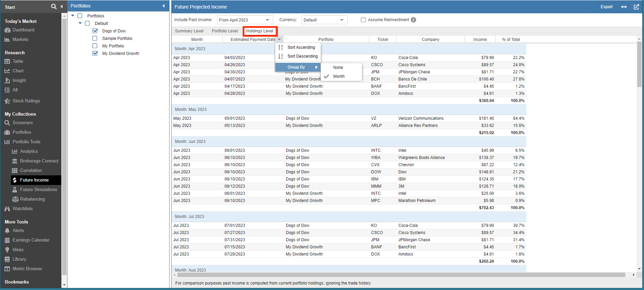Check the My Portfolio checkbox
This screenshot has width=644, height=290.
[x=95, y=46]
